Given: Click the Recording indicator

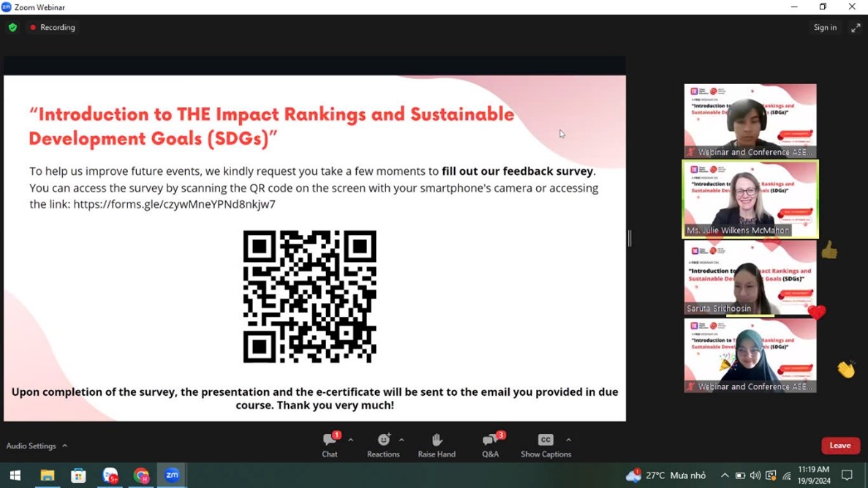Looking at the screenshot, I should pyautogui.click(x=53, y=27).
